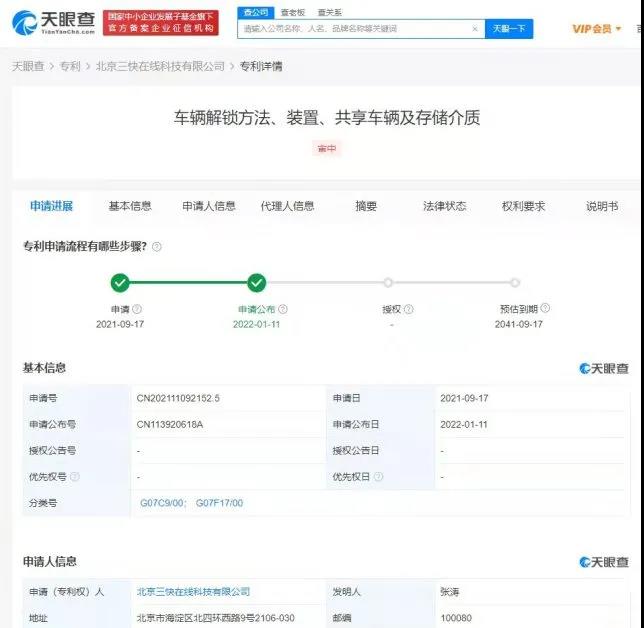The image size is (644, 628).
Task: Select the 查关系 search tab
Action: (x=329, y=13)
